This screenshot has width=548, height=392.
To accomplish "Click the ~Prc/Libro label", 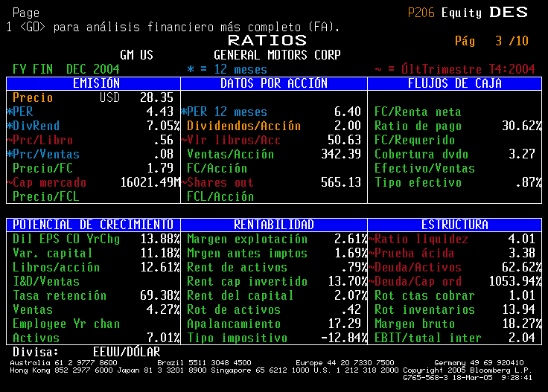I will (40, 140).
